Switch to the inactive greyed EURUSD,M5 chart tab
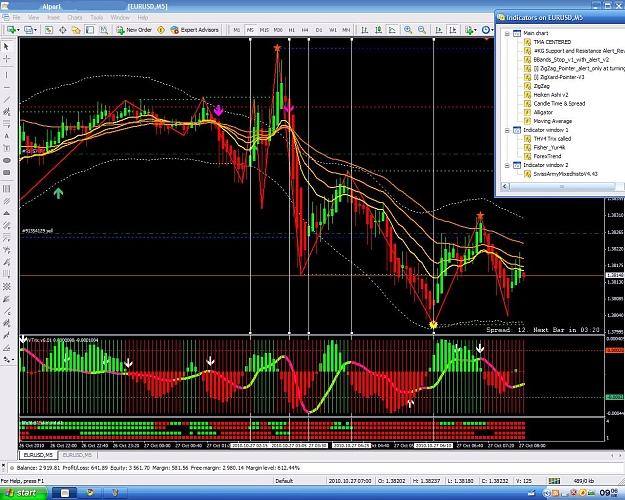625x500 pixels. (77, 455)
